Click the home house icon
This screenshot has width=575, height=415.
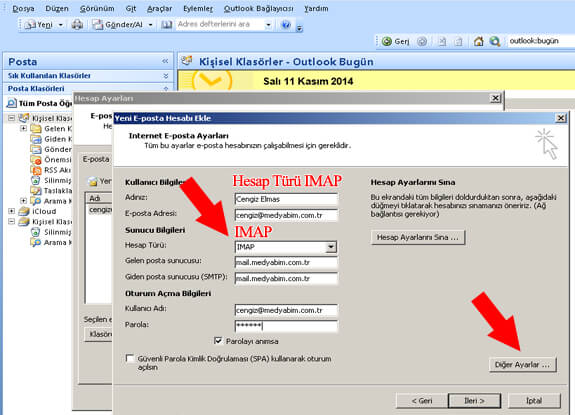(478, 41)
